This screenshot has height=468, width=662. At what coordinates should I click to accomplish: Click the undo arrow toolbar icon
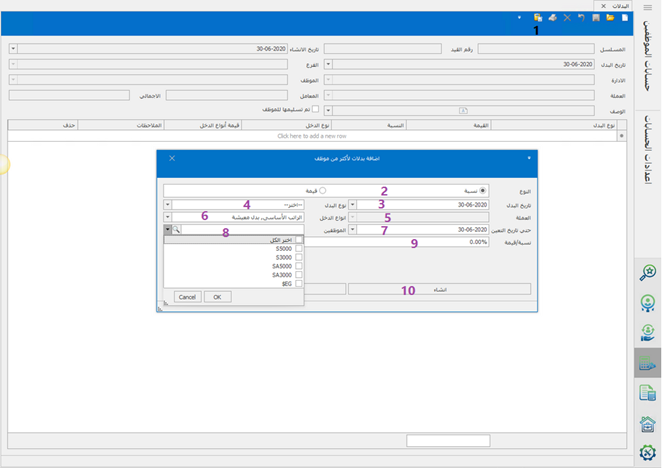tap(582, 18)
